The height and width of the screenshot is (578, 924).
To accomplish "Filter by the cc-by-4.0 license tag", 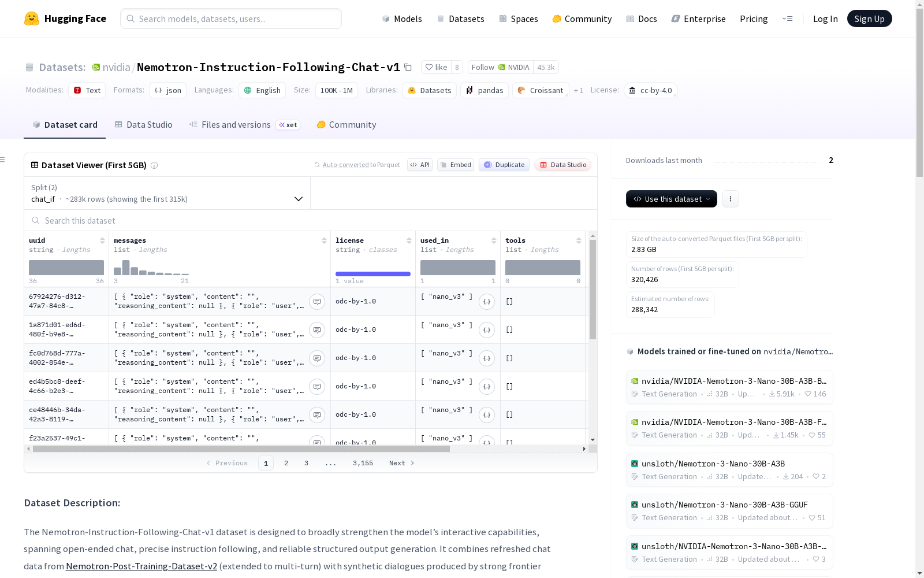I will (651, 91).
